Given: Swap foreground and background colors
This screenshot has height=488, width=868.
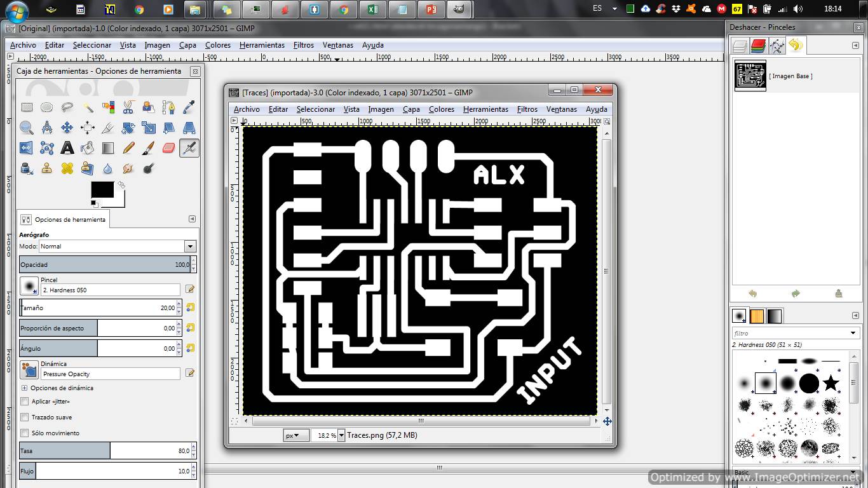Looking at the screenshot, I should coord(121,186).
